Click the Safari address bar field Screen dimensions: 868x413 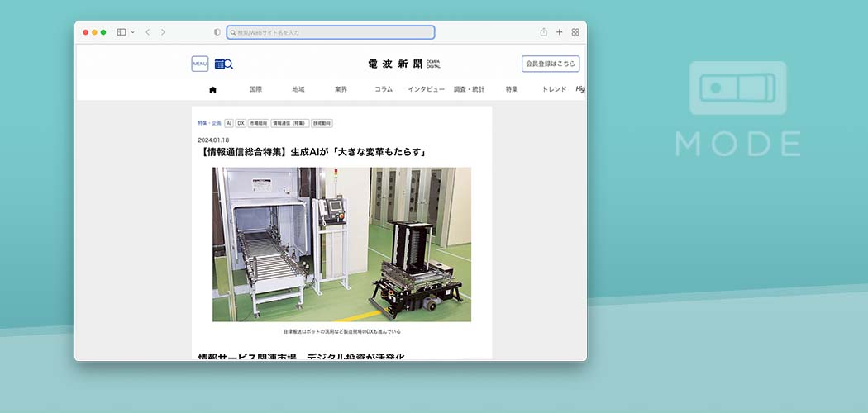(x=331, y=32)
